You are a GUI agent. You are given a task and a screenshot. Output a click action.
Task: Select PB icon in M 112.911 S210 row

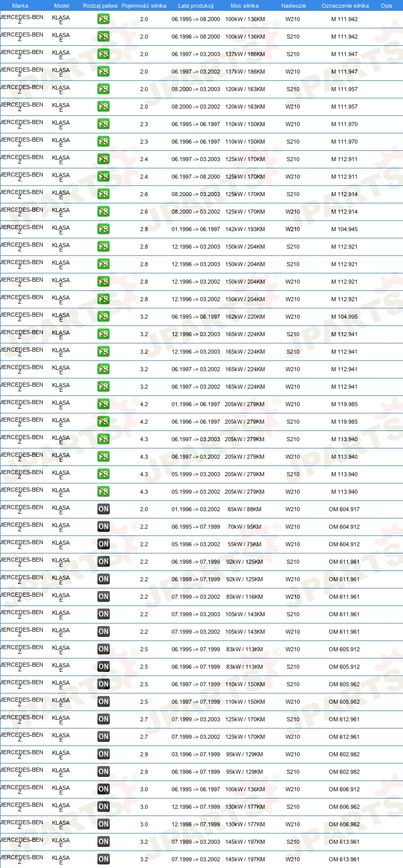click(103, 159)
